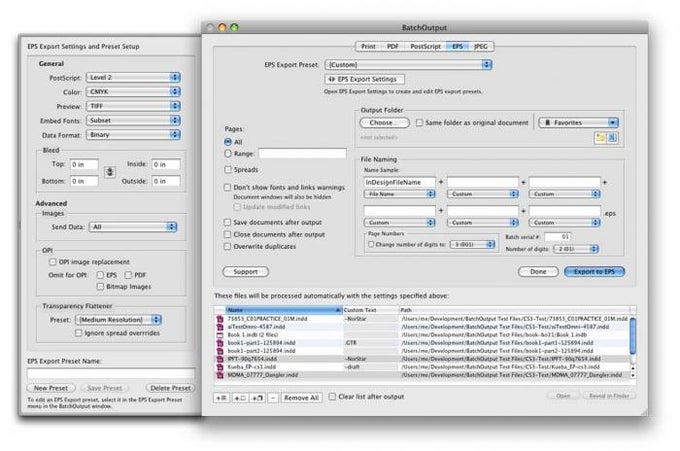Check Same folder as original document

click(419, 123)
